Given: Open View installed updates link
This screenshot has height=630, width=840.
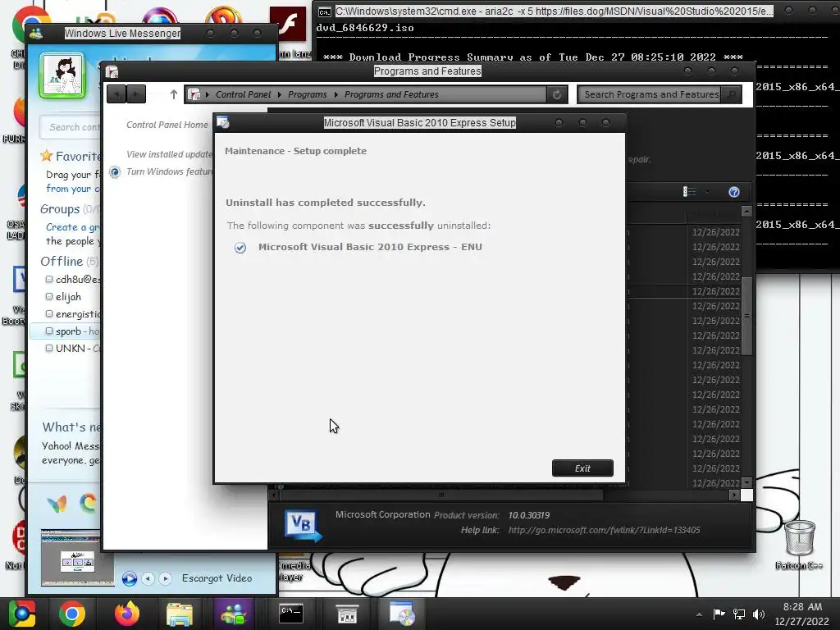Looking at the screenshot, I should (169, 154).
